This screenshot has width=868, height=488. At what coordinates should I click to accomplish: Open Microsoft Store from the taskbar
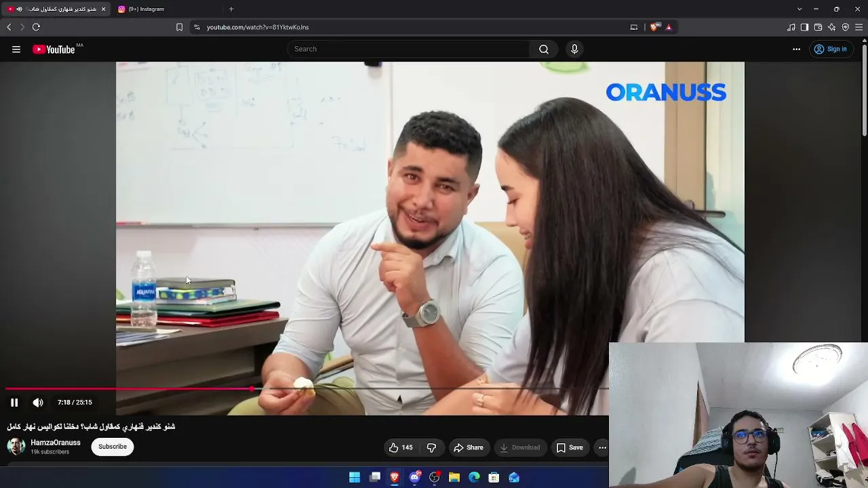[x=494, y=477]
